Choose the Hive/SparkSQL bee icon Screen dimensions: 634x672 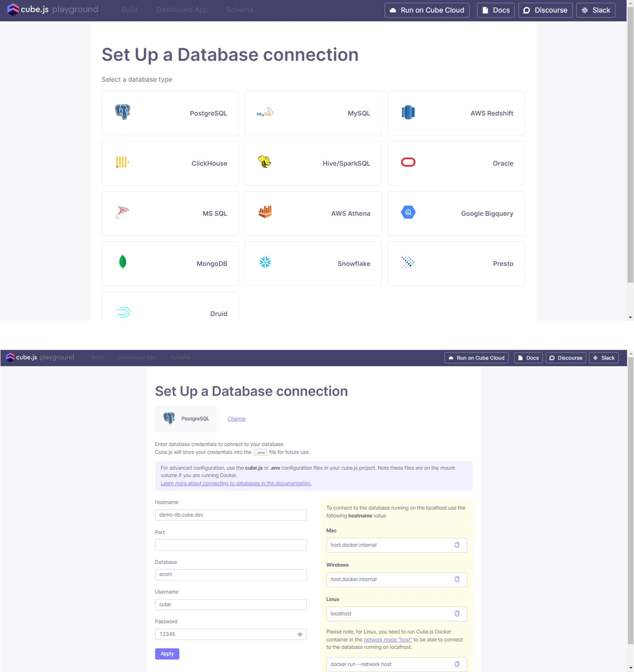click(x=265, y=162)
